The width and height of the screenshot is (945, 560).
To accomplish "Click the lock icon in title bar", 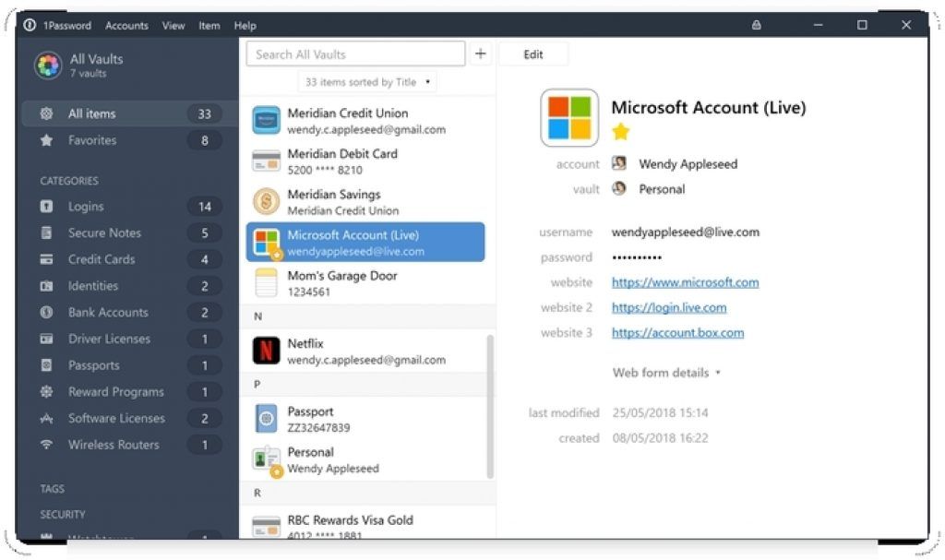I will (x=757, y=25).
